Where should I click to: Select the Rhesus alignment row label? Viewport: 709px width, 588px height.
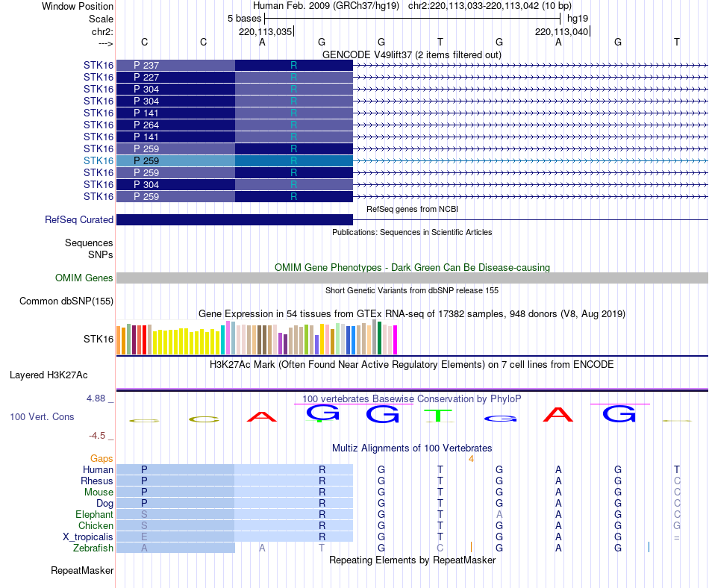point(97,481)
